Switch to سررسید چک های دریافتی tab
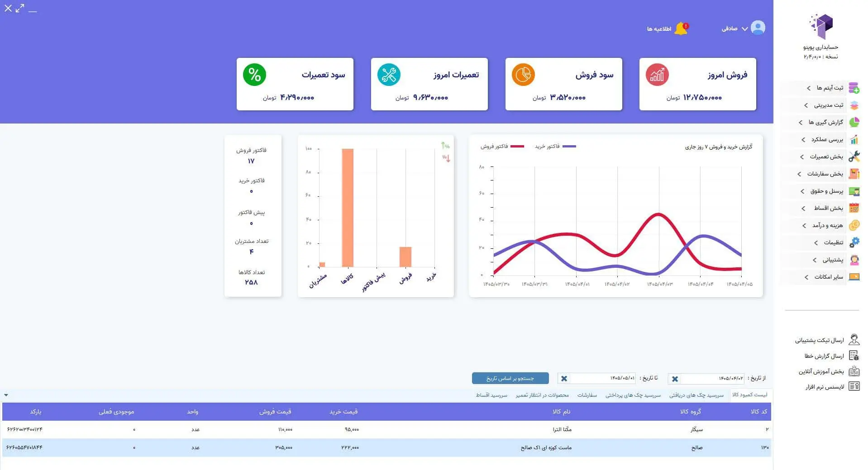The width and height of the screenshot is (868, 470). [696, 395]
